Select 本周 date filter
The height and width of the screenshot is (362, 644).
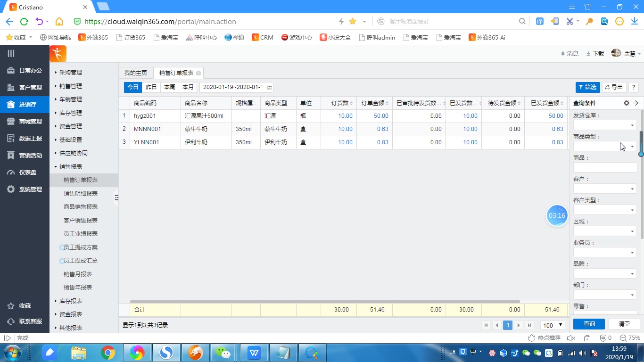click(x=169, y=87)
